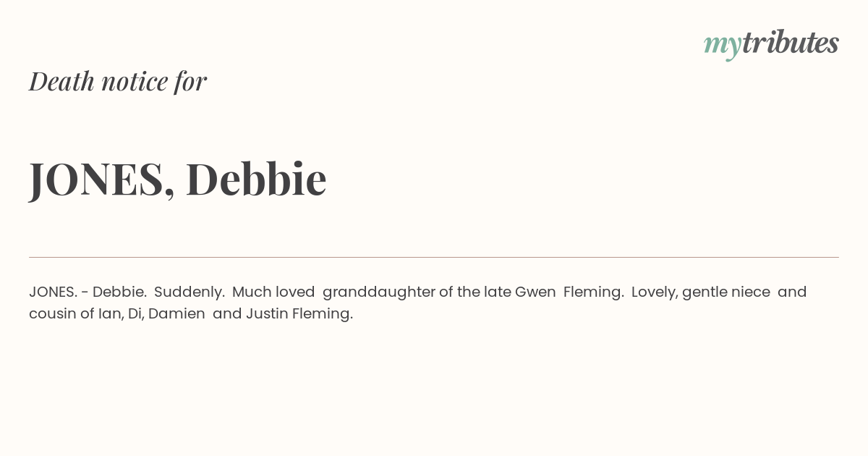Click the "JONES, Debbie" title
This screenshot has height=456, width=868.
tap(178, 179)
